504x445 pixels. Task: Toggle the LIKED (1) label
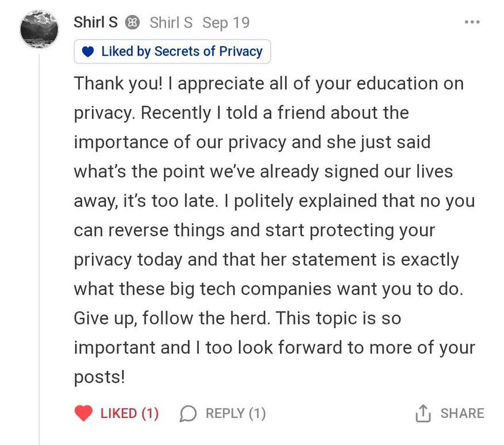click(129, 413)
